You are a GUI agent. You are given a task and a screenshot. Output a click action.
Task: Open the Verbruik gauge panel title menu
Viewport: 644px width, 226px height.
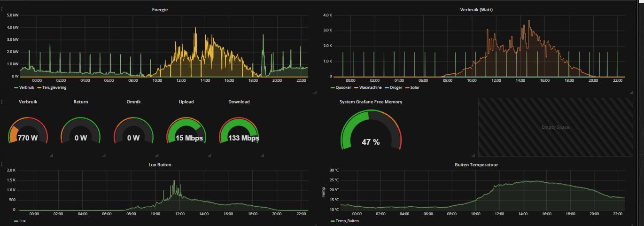[28, 101]
